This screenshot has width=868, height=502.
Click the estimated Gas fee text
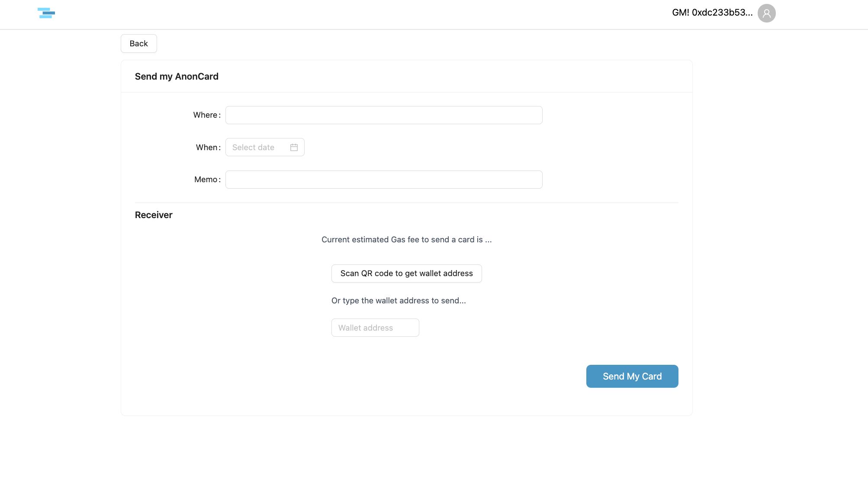(x=406, y=240)
